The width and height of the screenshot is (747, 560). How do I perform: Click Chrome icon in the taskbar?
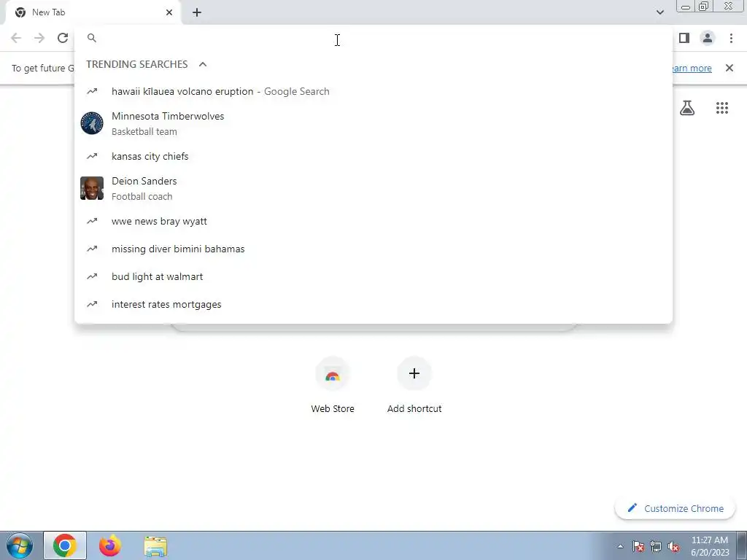click(x=65, y=545)
